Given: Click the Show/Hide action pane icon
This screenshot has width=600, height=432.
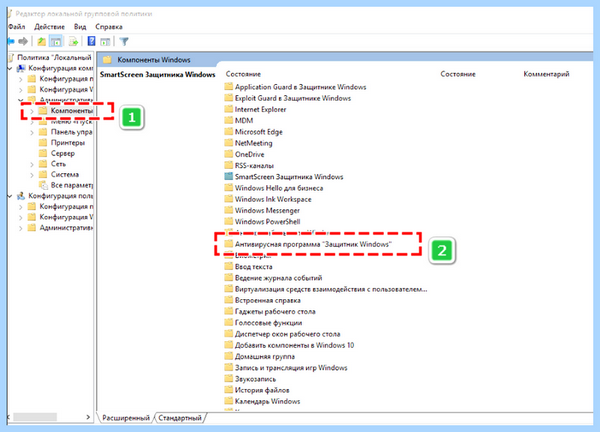Looking at the screenshot, I should click(x=105, y=41).
